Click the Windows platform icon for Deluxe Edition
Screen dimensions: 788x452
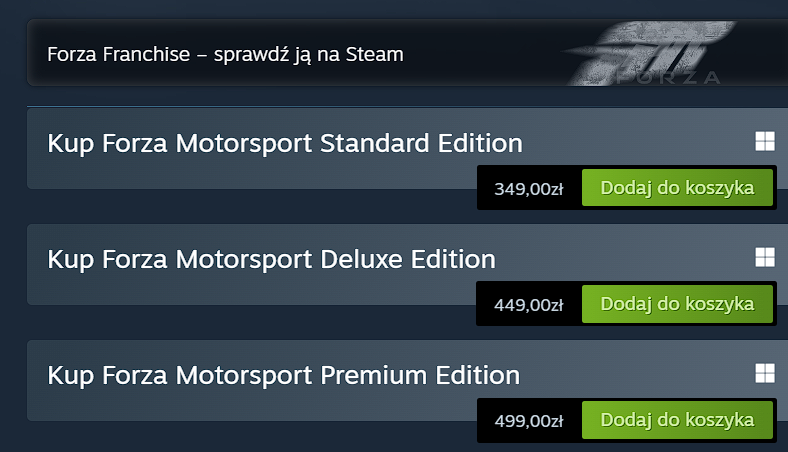click(764, 258)
